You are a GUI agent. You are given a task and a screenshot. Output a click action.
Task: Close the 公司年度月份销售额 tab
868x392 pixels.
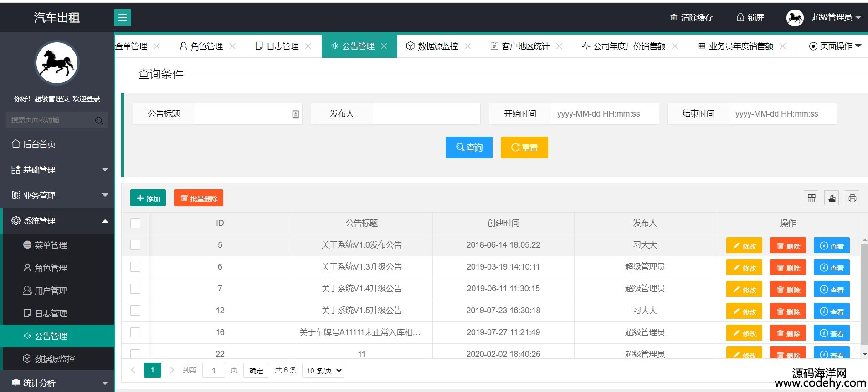pyautogui.click(x=675, y=46)
